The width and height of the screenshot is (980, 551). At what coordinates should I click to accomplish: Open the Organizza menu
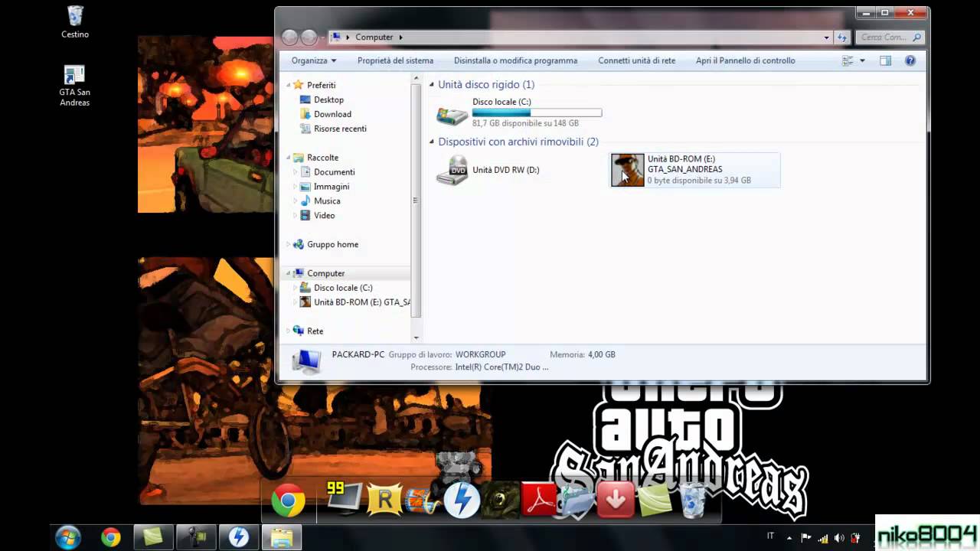[313, 60]
